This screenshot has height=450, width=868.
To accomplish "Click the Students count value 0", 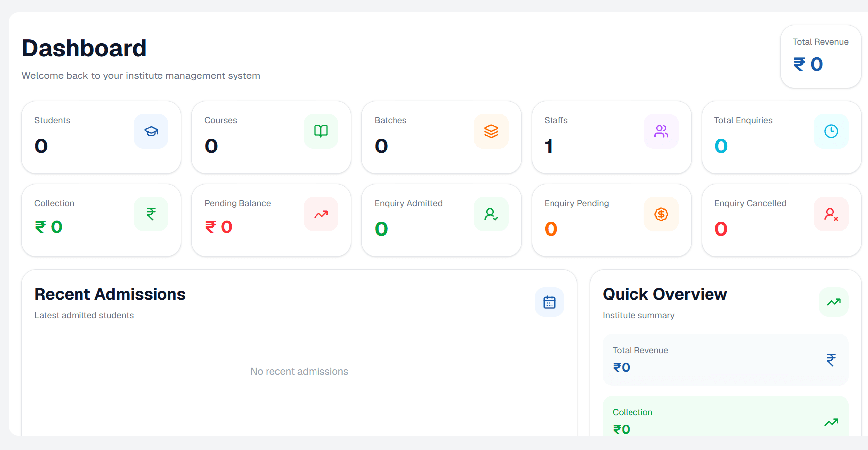I will (41, 146).
